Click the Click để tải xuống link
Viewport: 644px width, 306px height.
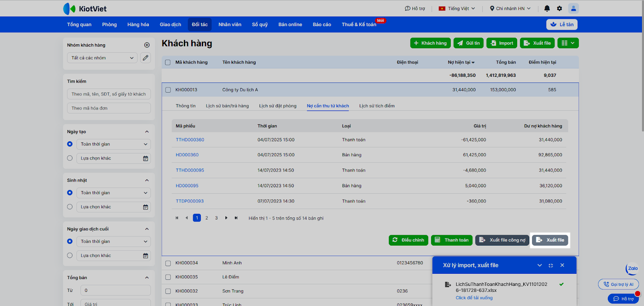(474, 298)
